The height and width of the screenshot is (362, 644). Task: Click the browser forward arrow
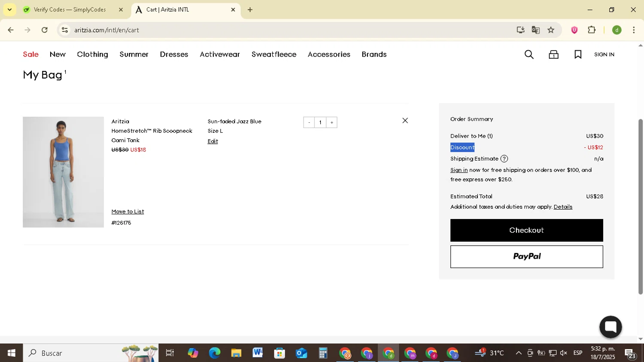(x=27, y=30)
